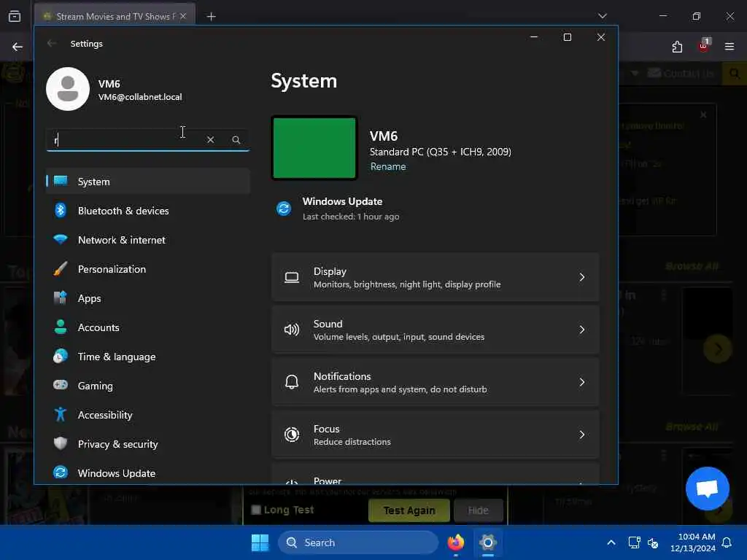Open Windows Update in sidebar

tap(147, 472)
